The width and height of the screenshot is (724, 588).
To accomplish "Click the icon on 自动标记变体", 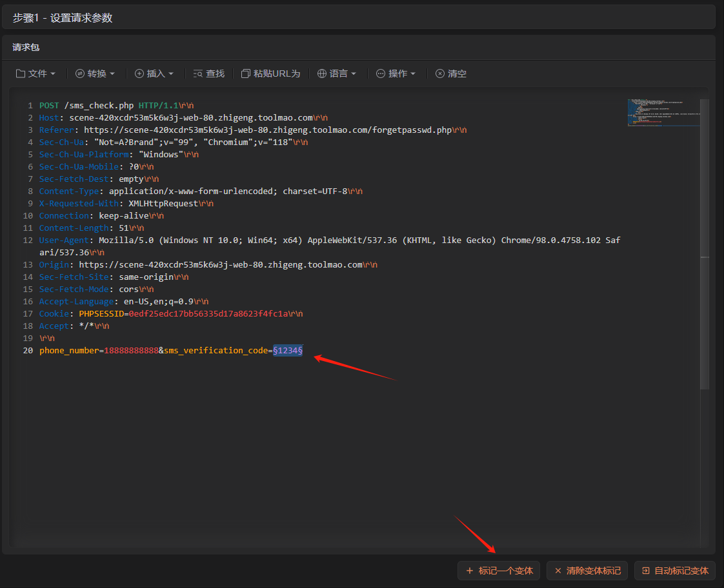I will click(x=646, y=571).
